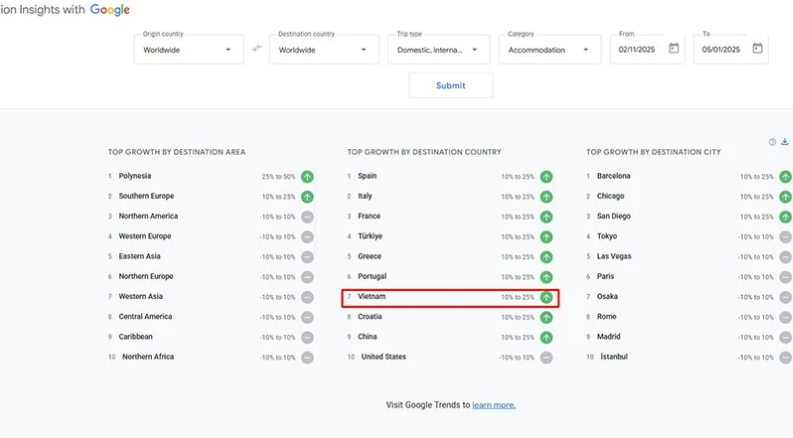Follow the 'learn more' link
793x438 pixels.
(x=494, y=405)
